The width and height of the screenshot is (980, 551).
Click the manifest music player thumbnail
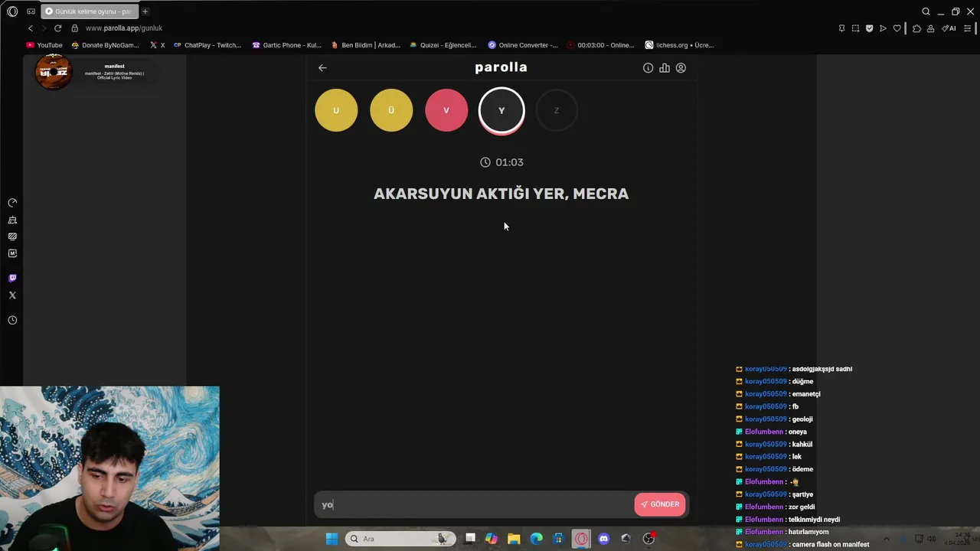point(54,73)
